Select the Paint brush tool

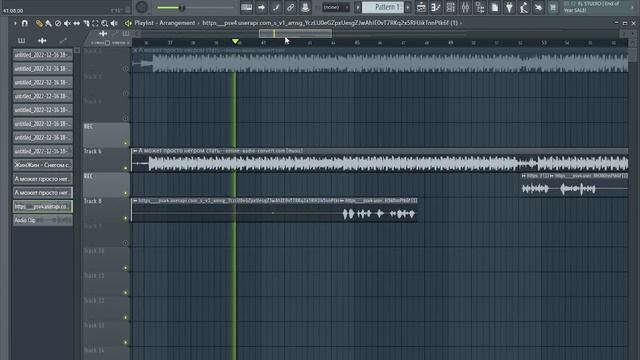coord(49,24)
